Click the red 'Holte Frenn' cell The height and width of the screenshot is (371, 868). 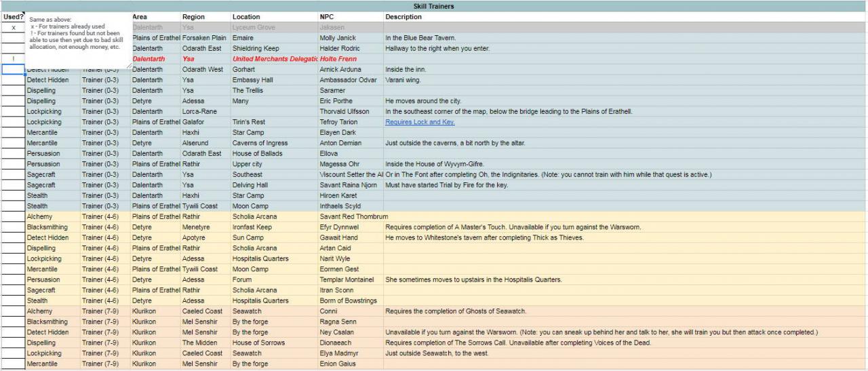click(349, 59)
